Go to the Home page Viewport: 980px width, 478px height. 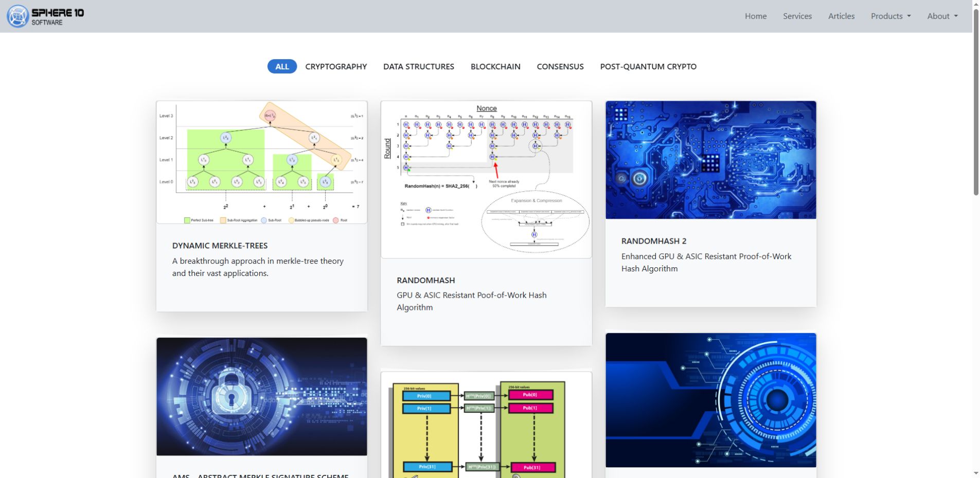pos(756,16)
